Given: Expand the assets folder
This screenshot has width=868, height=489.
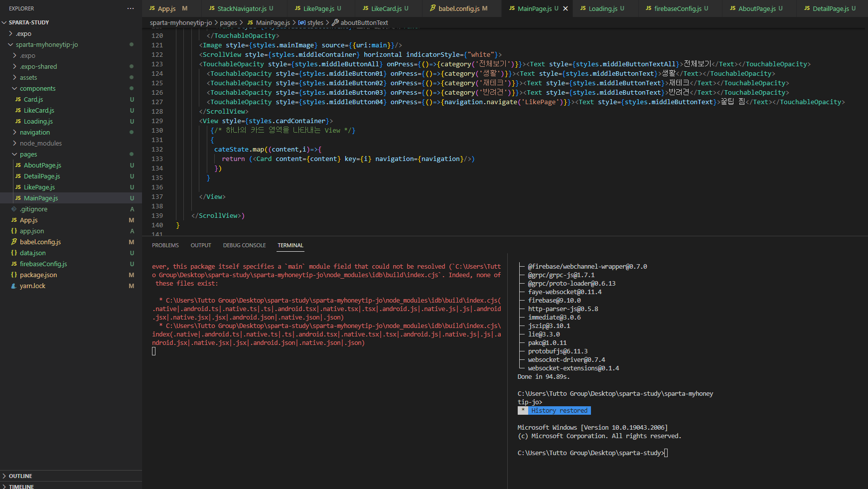Looking at the screenshot, I should click(x=15, y=78).
